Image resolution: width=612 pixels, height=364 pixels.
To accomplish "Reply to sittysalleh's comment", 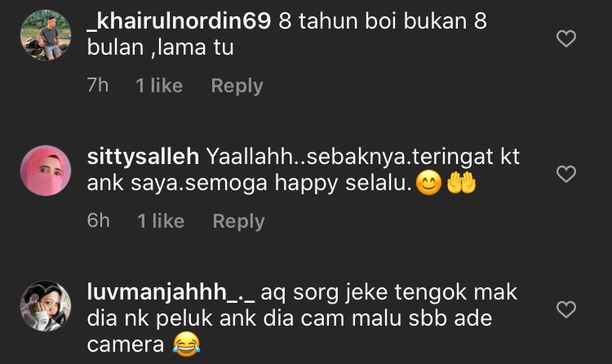I will (238, 221).
